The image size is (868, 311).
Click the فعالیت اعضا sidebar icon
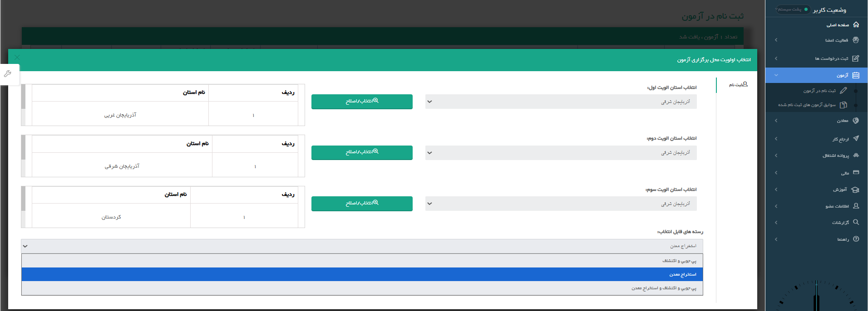click(856, 40)
